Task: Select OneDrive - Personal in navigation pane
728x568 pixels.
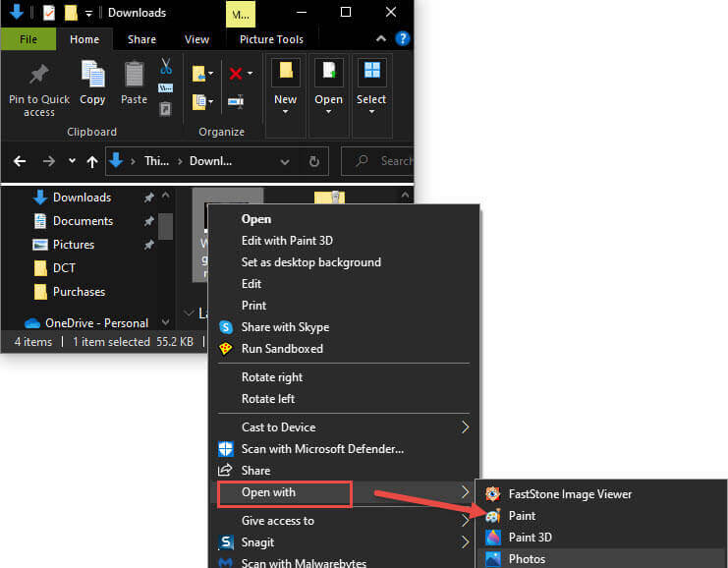Action: 96,322
